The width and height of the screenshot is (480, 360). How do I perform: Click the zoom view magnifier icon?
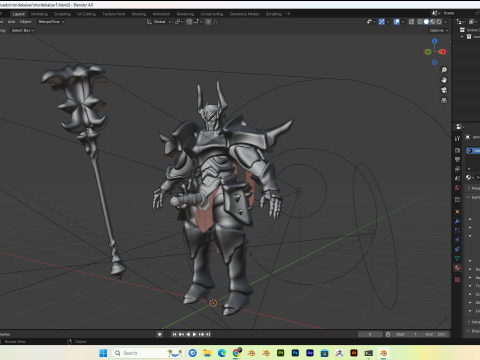point(444,70)
